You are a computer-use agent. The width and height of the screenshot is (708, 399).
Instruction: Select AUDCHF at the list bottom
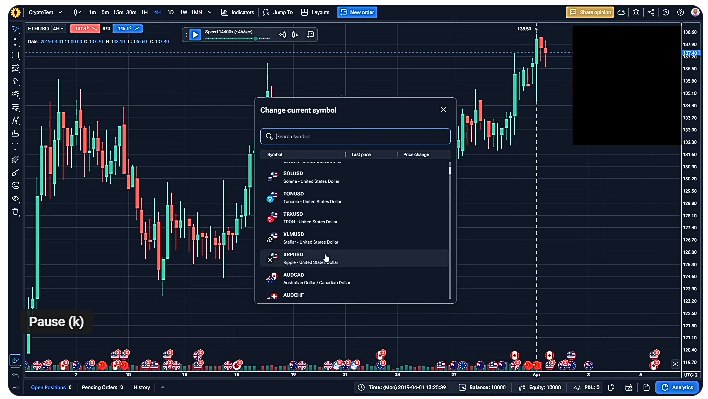tap(354, 295)
